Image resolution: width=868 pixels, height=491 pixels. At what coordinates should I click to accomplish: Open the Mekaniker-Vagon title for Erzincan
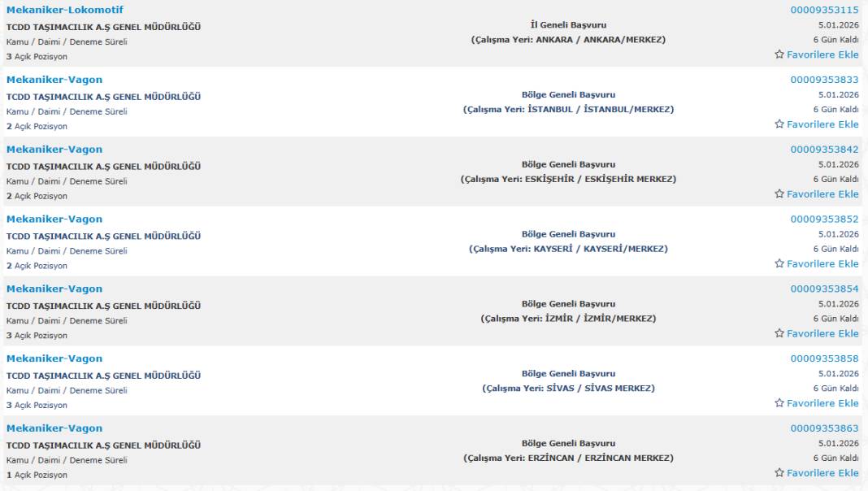[54, 428]
